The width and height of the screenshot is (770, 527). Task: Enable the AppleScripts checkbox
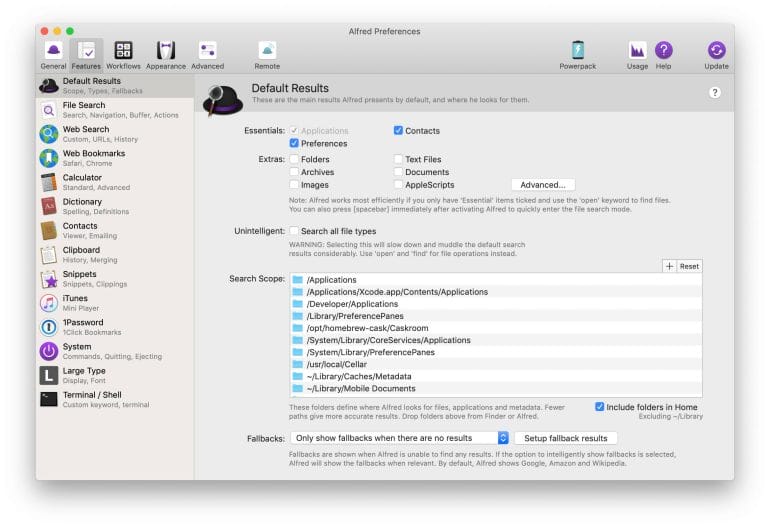click(398, 184)
